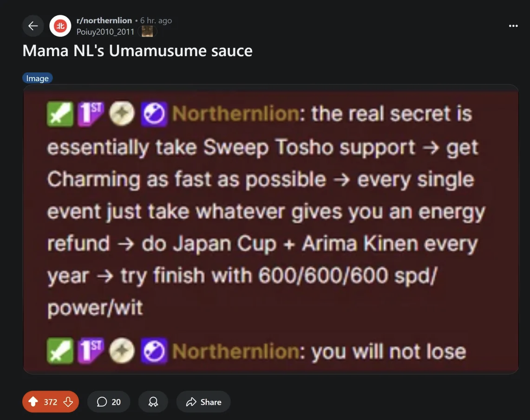Open the Poiuy2010_2011 user profile
530x420 pixels.
(x=105, y=32)
